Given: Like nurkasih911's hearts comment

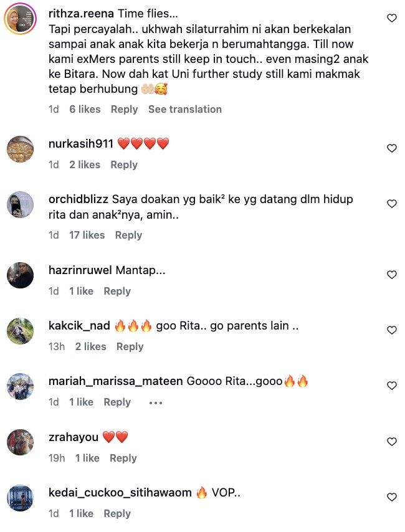Looking at the screenshot, I should pyautogui.click(x=392, y=148).
